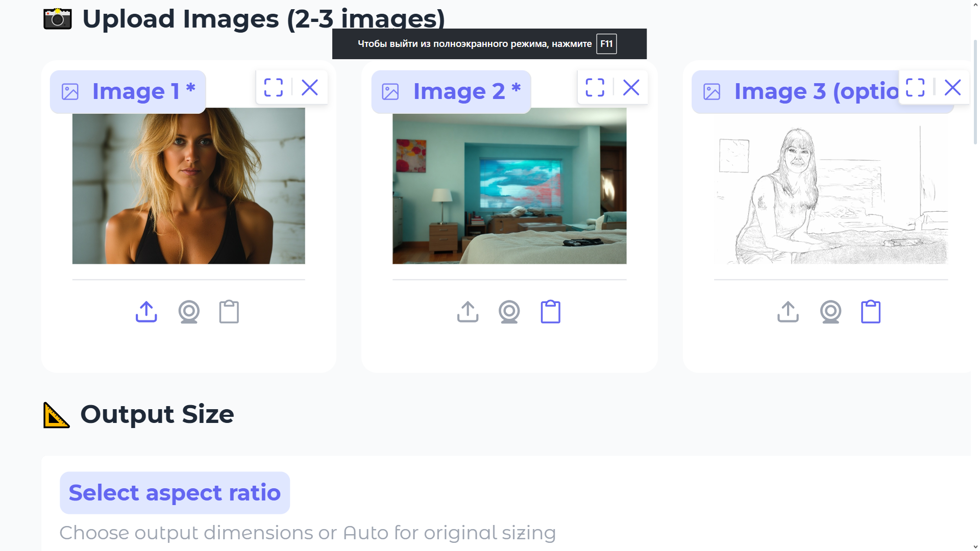Remove the Image 2 bedroom photo
Viewport: 980px width, 551px height.
click(631, 87)
